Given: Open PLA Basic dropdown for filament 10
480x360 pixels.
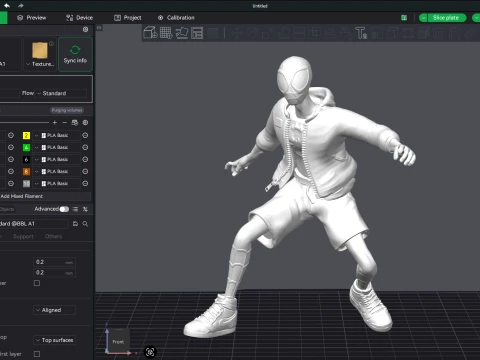Looking at the screenshot, I should coord(57,183).
